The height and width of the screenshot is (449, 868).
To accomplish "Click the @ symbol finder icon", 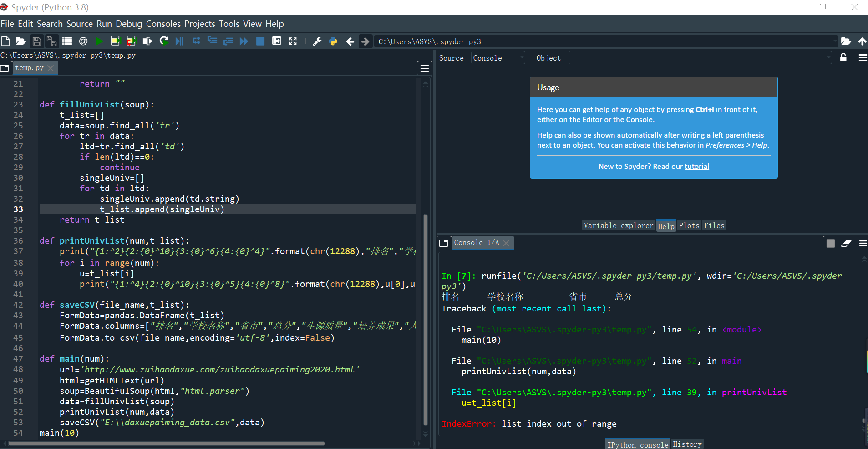I will 83,41.
